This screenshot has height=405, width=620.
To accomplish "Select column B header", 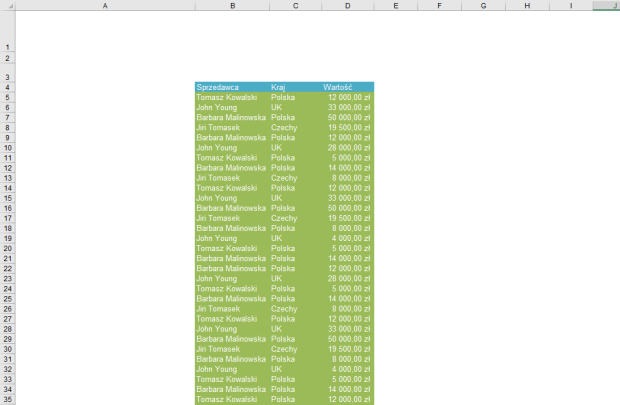I will pyautogui.click(x=232, y=6).
